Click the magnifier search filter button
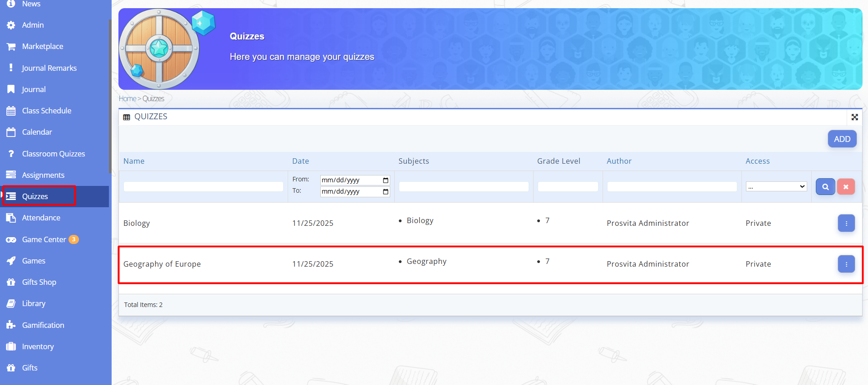The height and width of the screenshot is (385, 868). pos(825,187)
